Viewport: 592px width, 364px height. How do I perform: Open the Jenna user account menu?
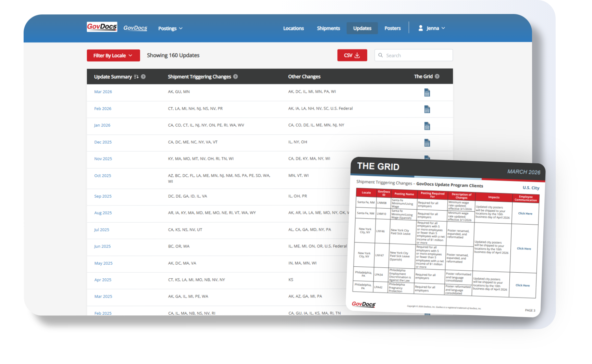coord(432,28)
